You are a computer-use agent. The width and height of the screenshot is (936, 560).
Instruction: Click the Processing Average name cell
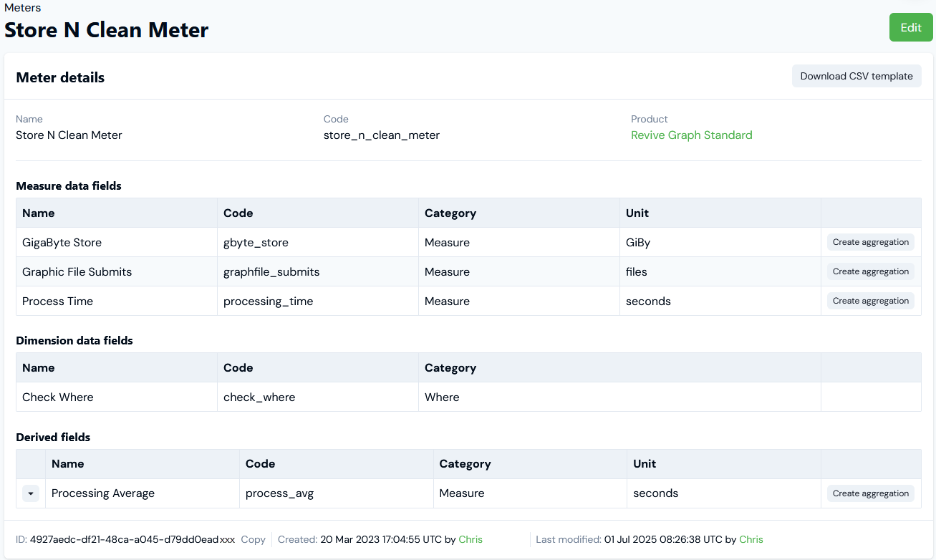[x=143, y=493]
